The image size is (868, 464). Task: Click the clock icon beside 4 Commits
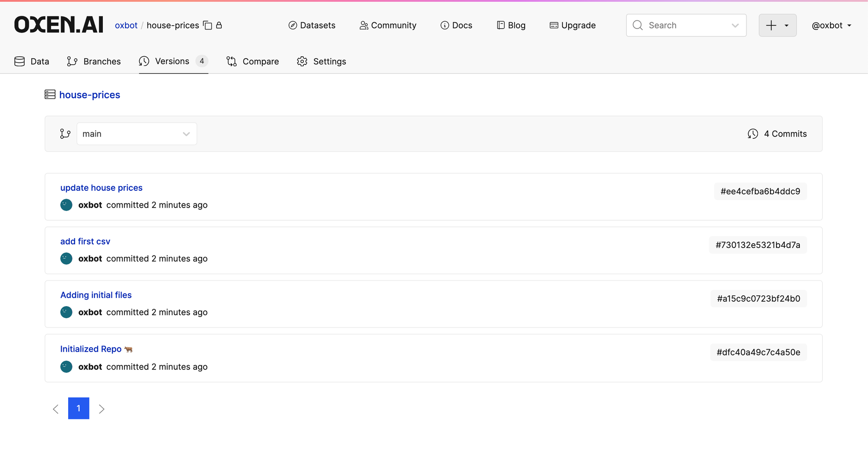[753, 134]
